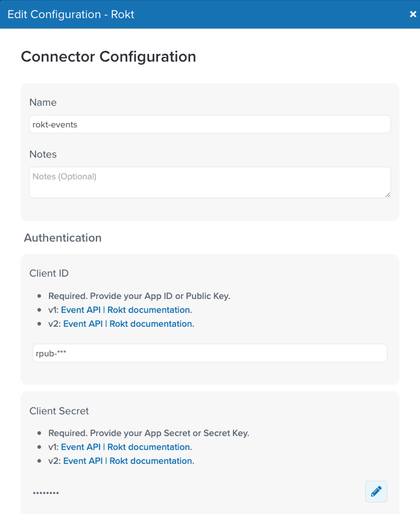Viewport: 420px width, 514px height.
Task: Click the App ID or Public Key hint
Action: pyautogui.click(x=139, y=296)
